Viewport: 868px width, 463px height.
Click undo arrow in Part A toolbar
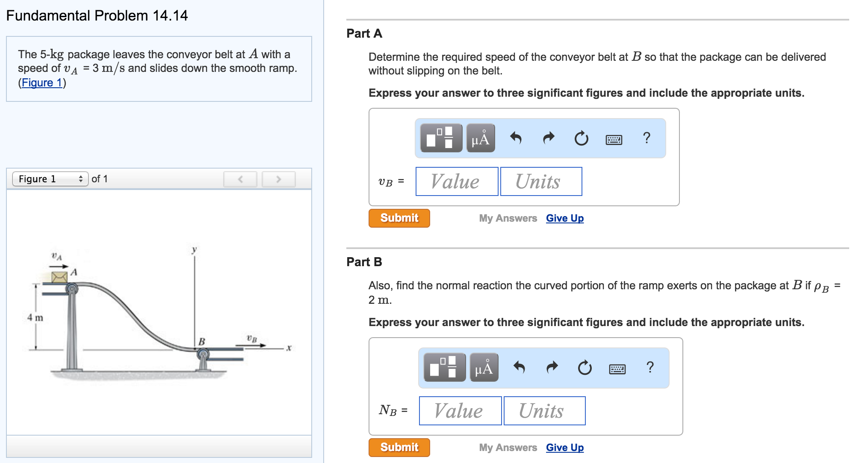(516, 138)
